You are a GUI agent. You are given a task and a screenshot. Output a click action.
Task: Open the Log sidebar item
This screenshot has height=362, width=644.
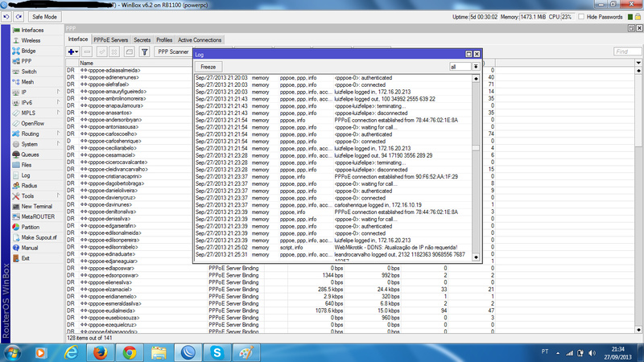[26, 175]
